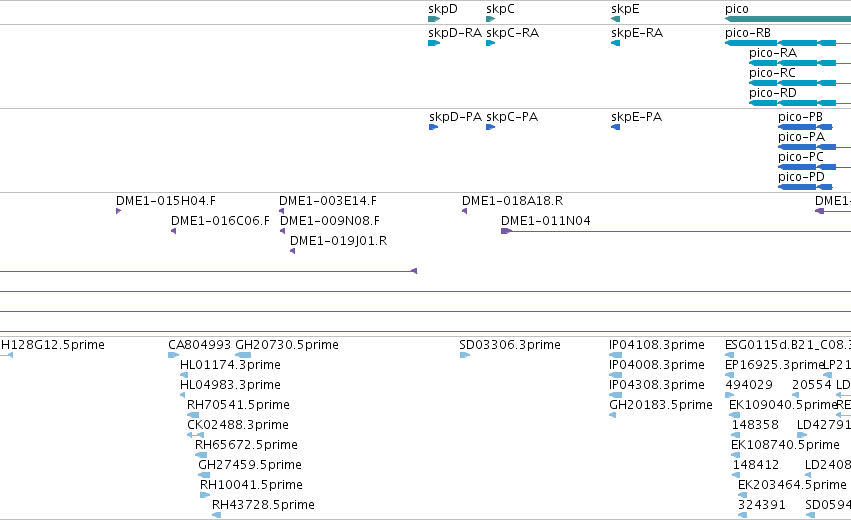This screenshot has width=851, height=520.
Task: Click the DME1-019J01.R marker arrow
Action: click(293, 251)
